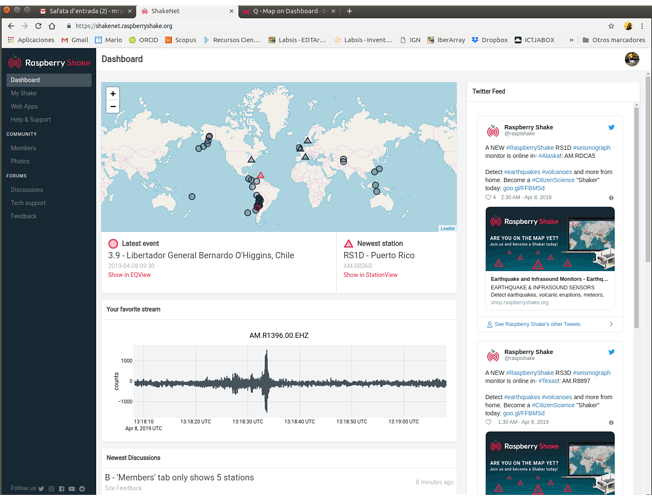Open Tech support under Forums
652x500 pixels.
tap(28, 203)
